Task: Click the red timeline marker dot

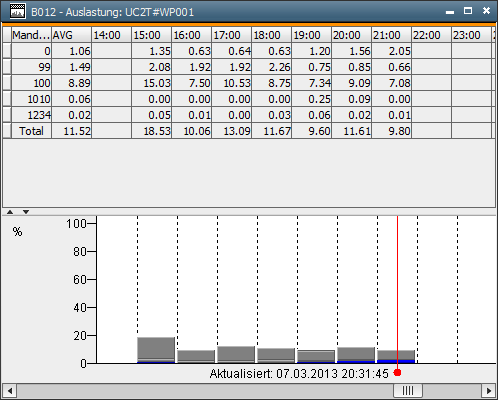Action: coord(397,373)
